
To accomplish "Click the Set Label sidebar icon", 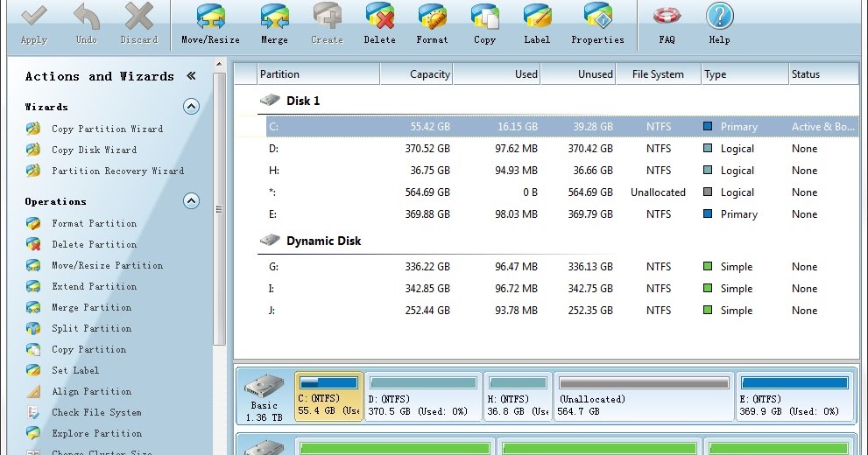I will (33, 370).
